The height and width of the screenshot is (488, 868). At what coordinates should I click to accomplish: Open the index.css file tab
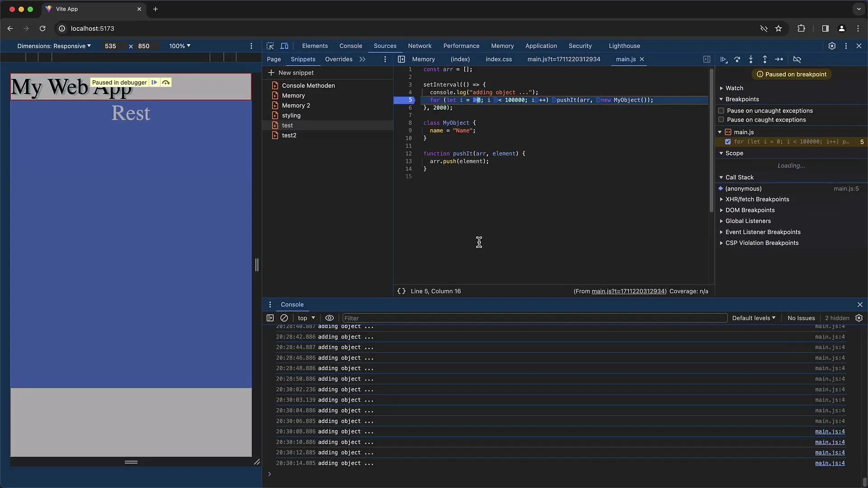(x=499, y=59)
